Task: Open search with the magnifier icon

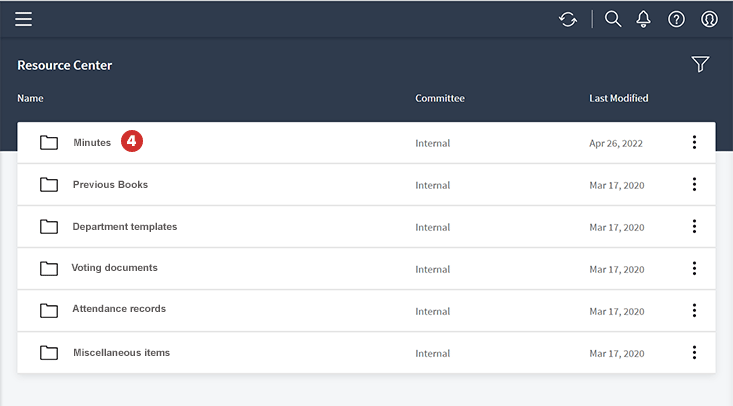Action: tap(613, 19)
